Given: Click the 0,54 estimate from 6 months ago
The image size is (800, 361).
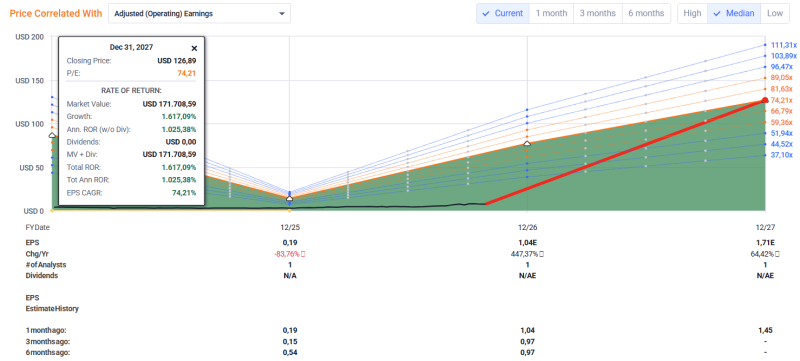Looking at the screenshot, I should (x=289, y=352).
